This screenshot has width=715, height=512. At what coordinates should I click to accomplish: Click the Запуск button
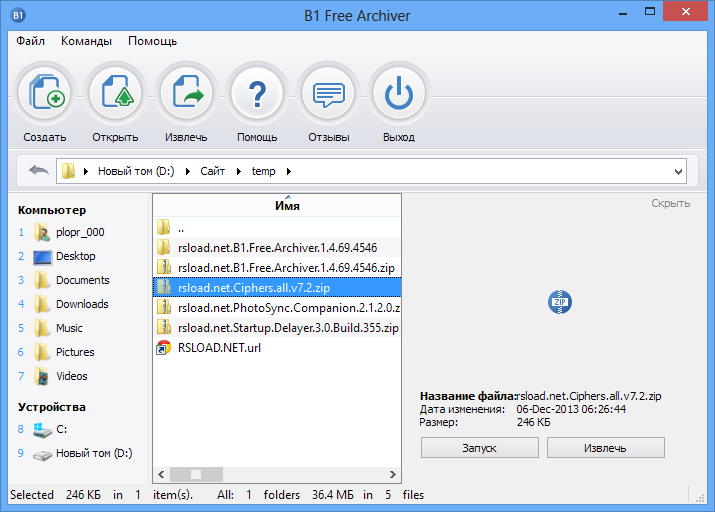[x=480, y=448]
